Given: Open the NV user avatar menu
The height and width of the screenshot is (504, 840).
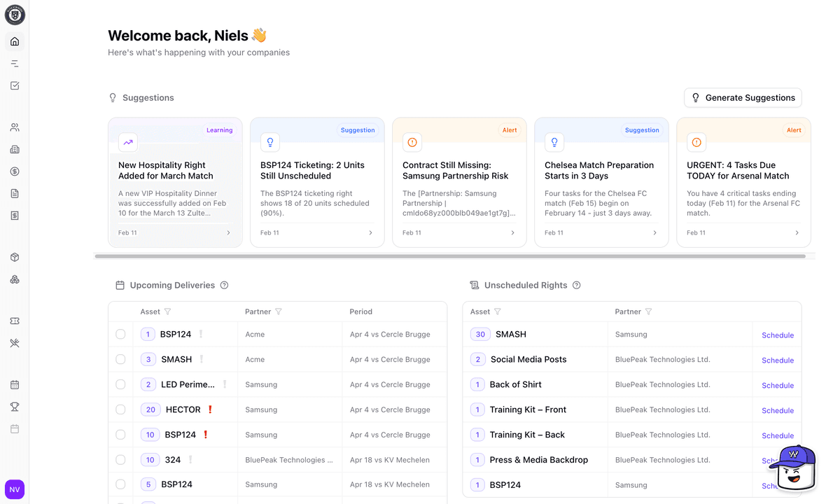Looking at the screenshot, I should point(15,489).
